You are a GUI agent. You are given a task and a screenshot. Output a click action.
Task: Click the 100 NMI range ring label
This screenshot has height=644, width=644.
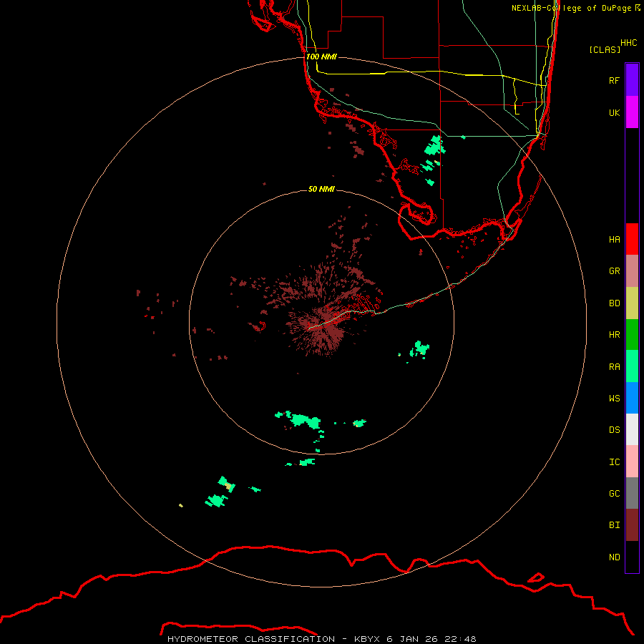point(321,57)
